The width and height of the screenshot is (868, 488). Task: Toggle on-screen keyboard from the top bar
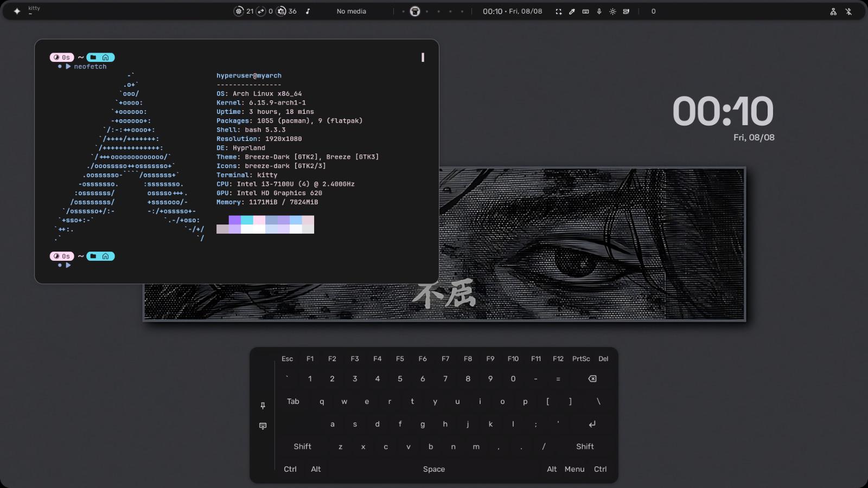point(585,11)
